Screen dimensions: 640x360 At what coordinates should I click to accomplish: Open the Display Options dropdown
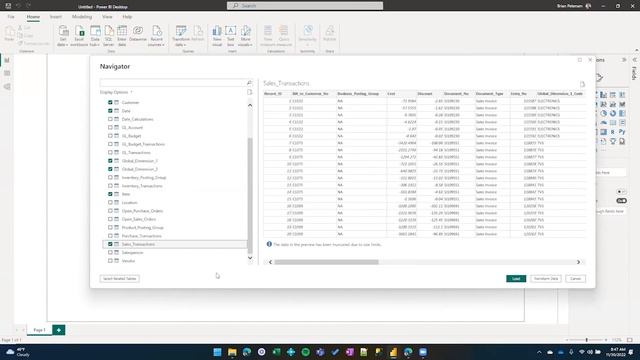pos(116,92)
